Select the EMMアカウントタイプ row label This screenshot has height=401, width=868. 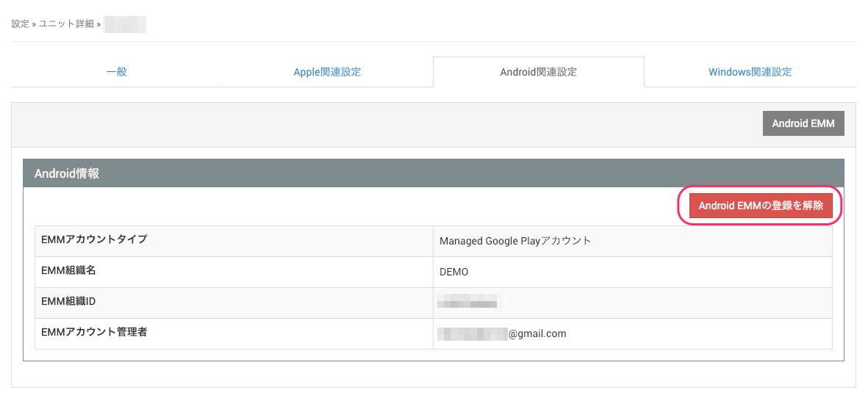pyautogui.click(x=94, y=239)
